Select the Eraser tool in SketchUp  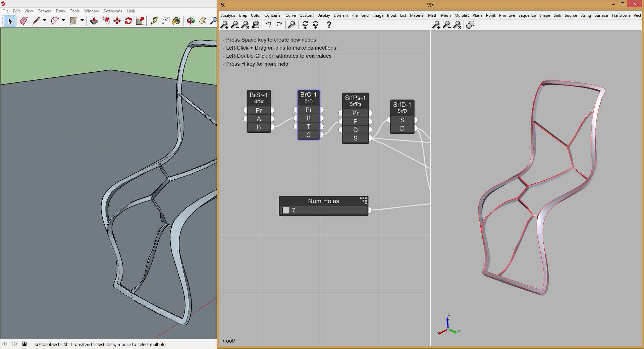pos(23,21)
